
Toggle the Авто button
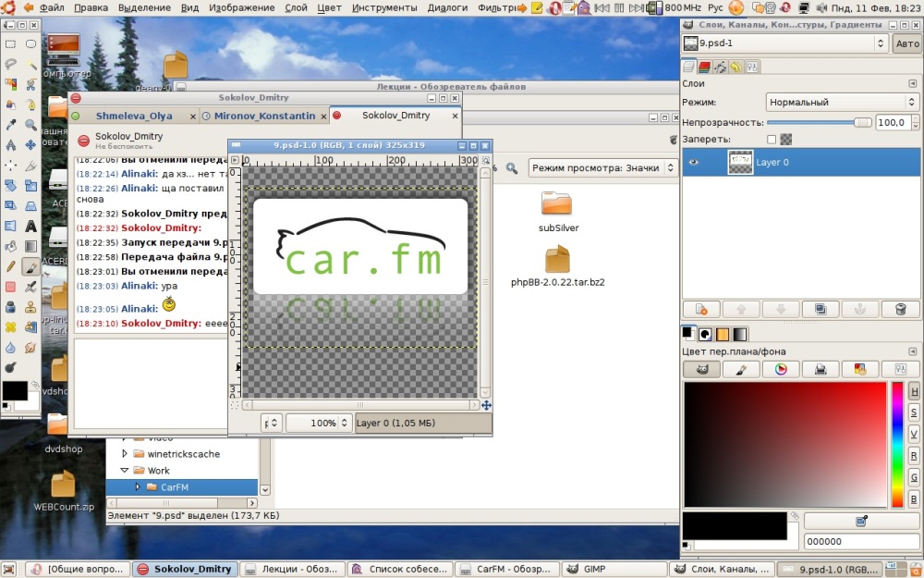click(x=907, y=43)
